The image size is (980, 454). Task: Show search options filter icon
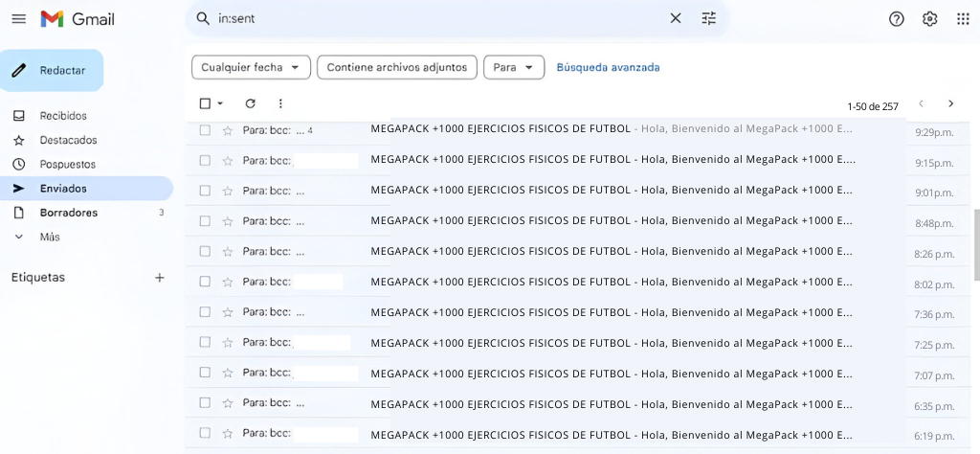[708, 18]
